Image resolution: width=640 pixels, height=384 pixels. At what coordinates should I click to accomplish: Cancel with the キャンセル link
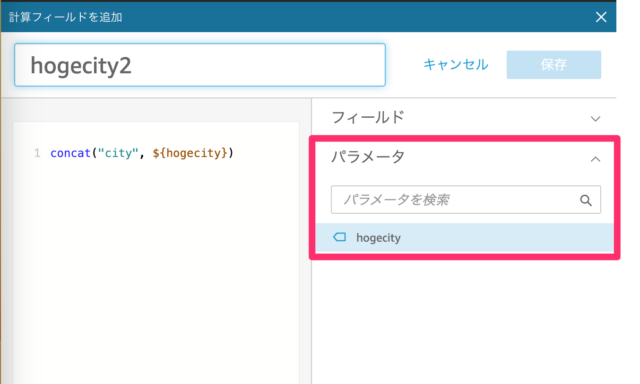(x=456, y=64)
